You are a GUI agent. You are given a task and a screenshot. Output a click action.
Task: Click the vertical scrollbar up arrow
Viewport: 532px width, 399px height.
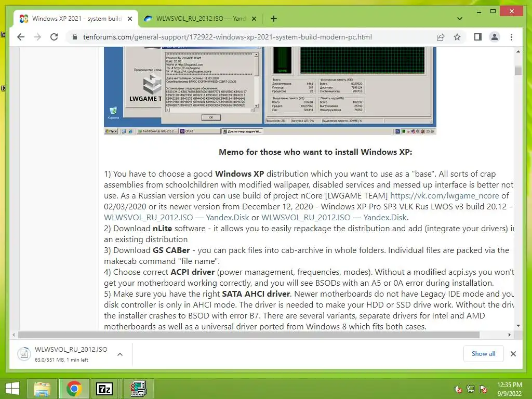pyautogui.click(x=518, y=51)
